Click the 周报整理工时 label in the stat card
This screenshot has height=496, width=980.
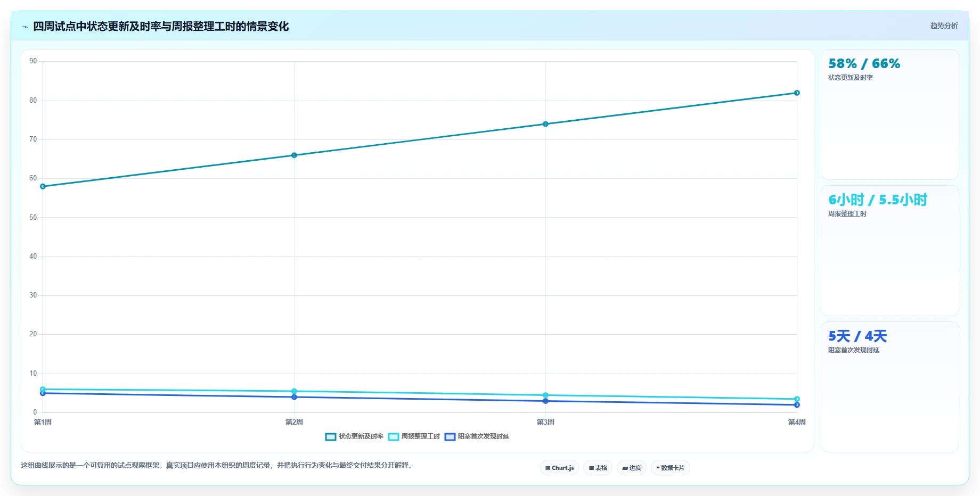pyautogui.click(x=847, y=214)
